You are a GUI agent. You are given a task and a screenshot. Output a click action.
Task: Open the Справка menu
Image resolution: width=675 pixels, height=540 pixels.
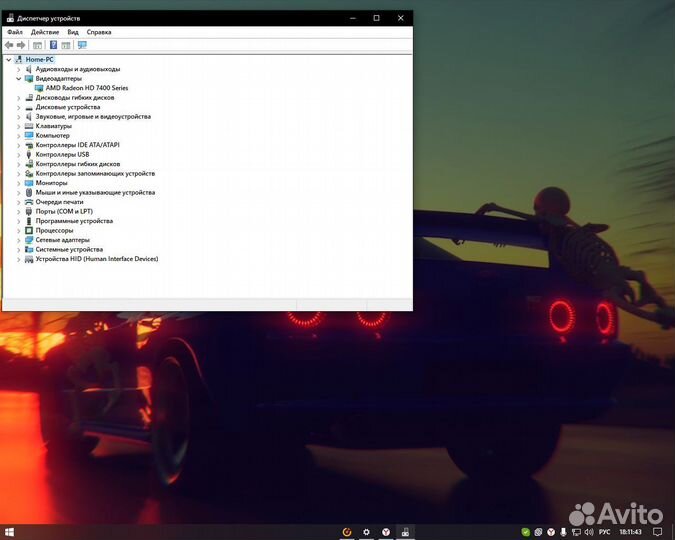coord(99,32)
